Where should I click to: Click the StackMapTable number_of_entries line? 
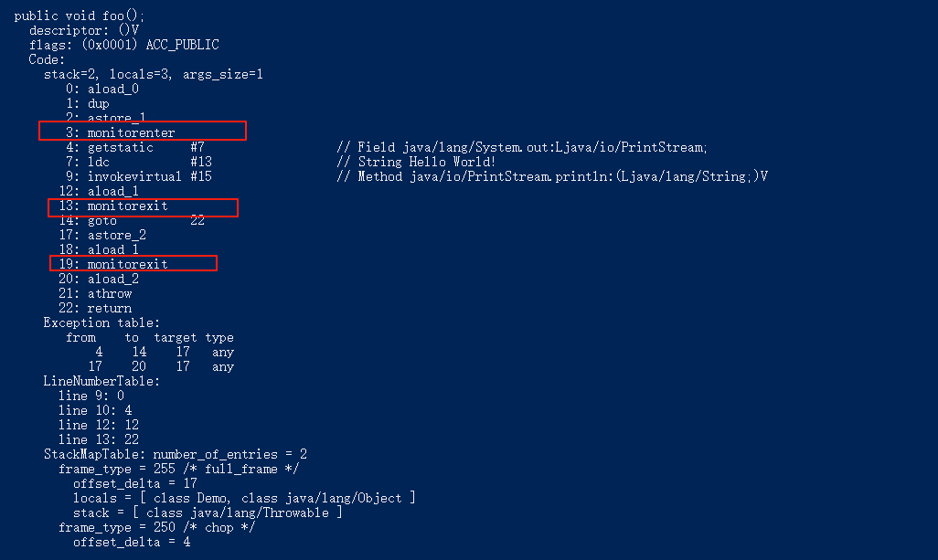tap(176, 454)
